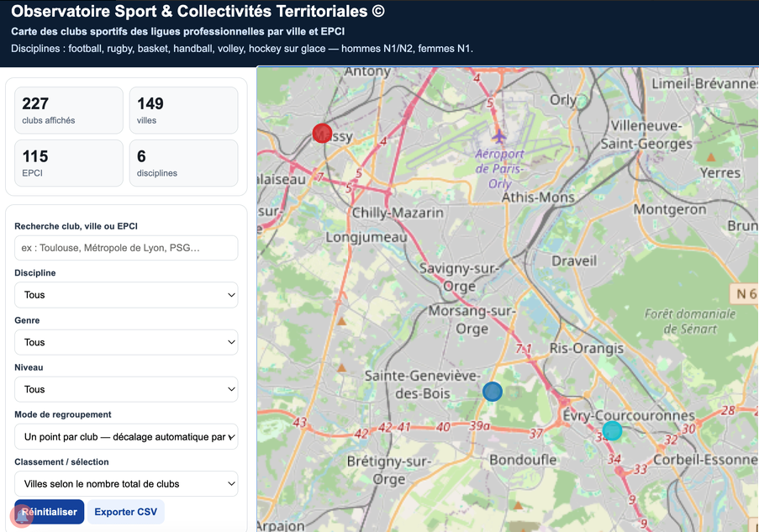Click the Athis-Mons map label
The height and width of the screenshot is (532, 759).
(x=538, y=197)
